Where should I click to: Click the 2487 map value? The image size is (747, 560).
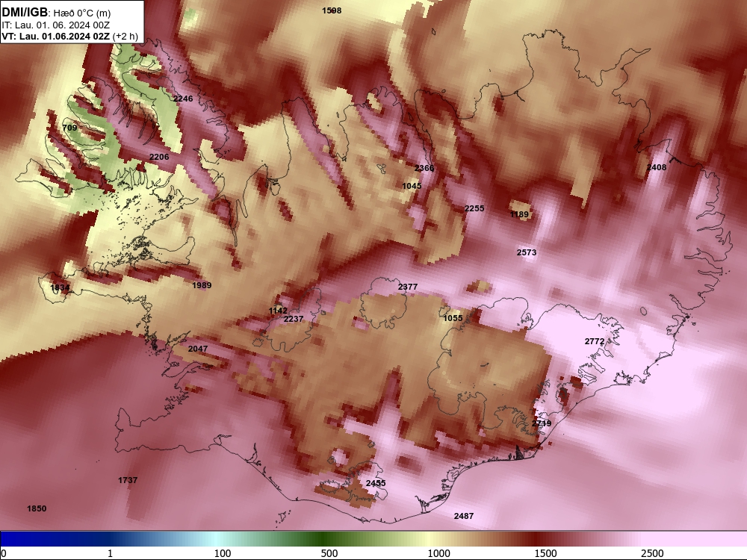click(464, 516)
